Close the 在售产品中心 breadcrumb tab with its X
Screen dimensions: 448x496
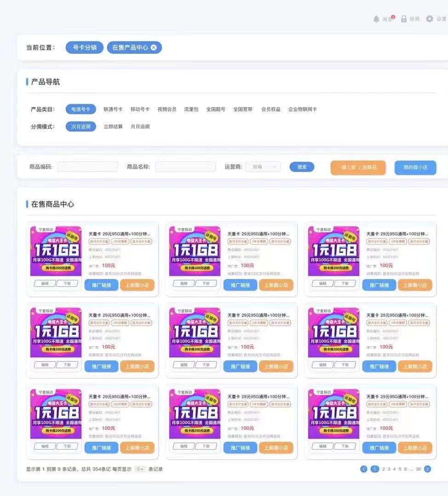[x=154, y=47]
